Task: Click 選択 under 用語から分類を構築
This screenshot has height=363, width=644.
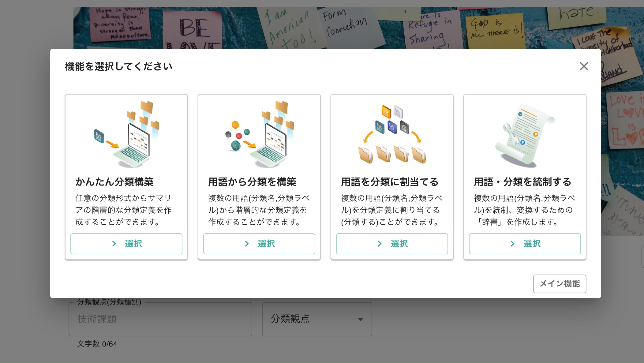Action: (259, 244)
